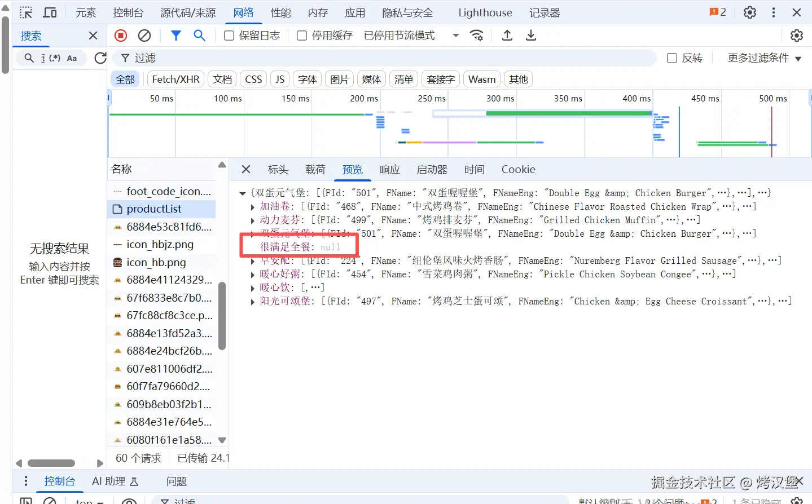Clear the network log with the clear icon
Viewport: 812px width, 504px height.
coord(144,35)
